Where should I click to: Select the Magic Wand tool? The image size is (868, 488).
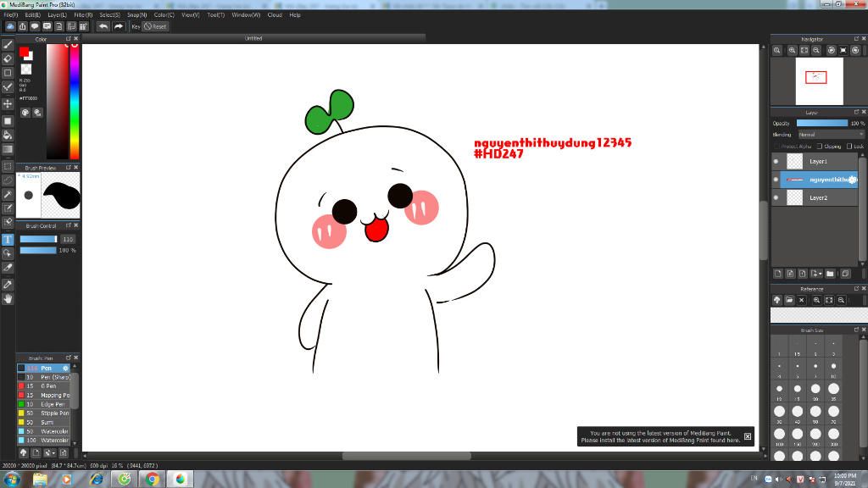point(8,194)
